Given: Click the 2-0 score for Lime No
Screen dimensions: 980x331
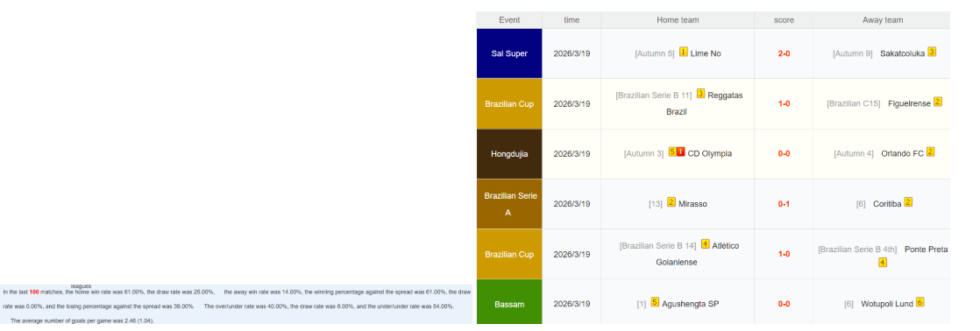Looking at the screenshot, I should (784, 53).
